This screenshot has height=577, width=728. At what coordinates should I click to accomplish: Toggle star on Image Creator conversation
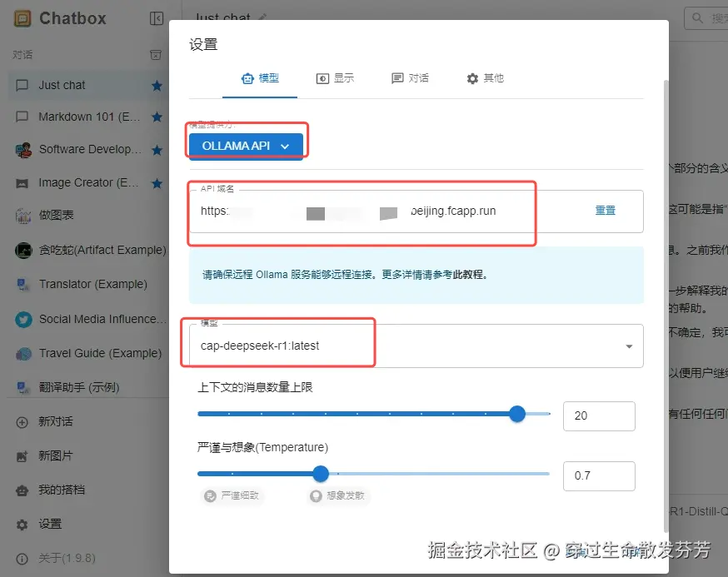(157, 183)
